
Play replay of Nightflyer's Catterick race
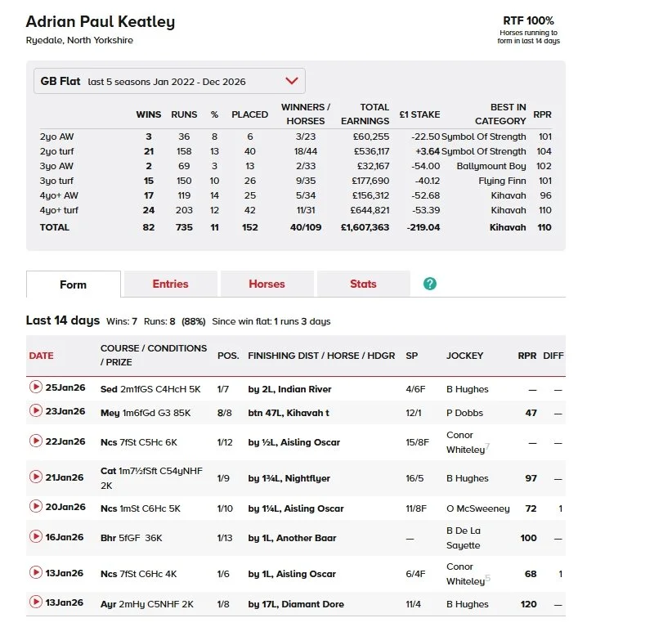point(36,477)
